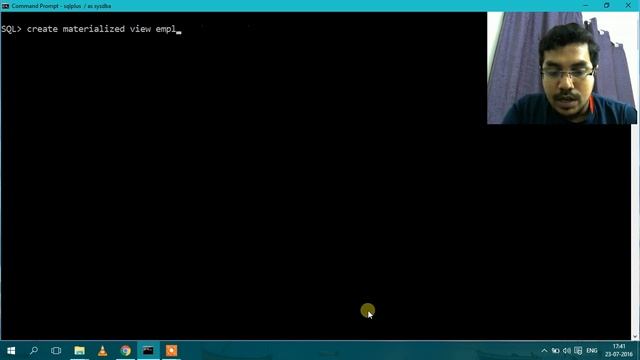
Task: Close the Command Prompt window
Action: pyautogui.click(x=628, y=6)
